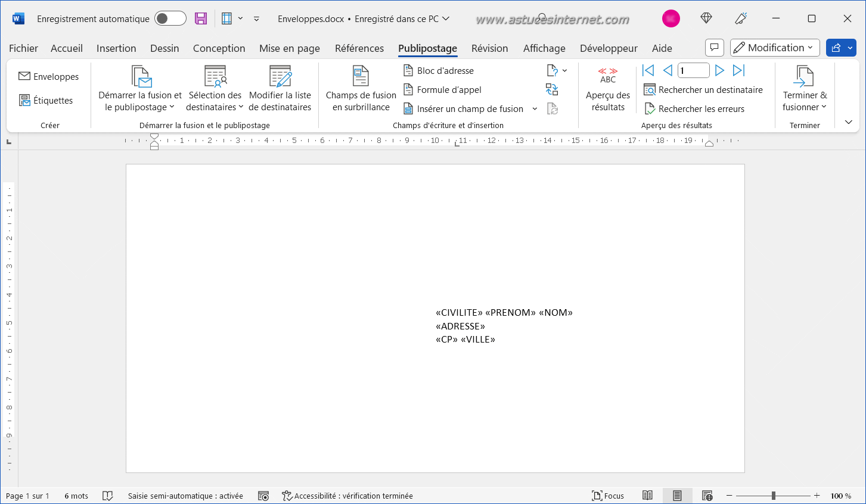Open the Mise en page tab

point(289,48)
